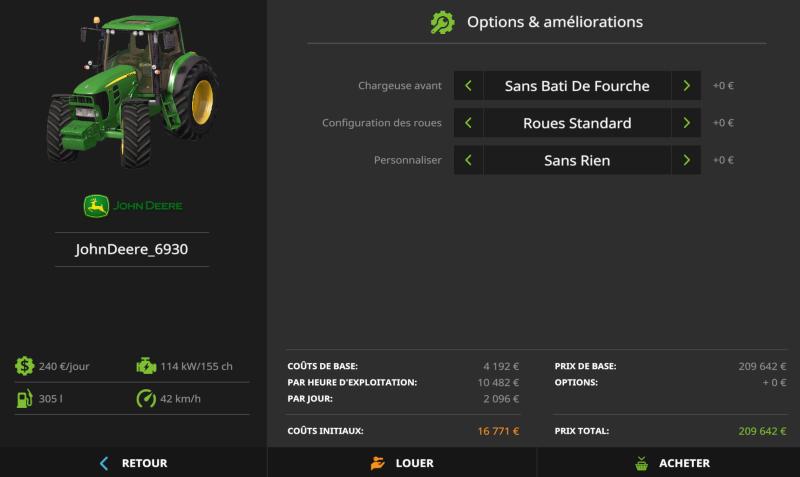
Task: Go to previous Personnaliser option
Action: (x=468, y=160)
